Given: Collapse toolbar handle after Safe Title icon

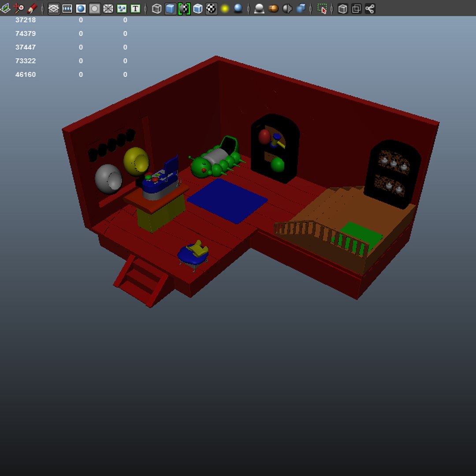Looking at the screenshot, I should click(145, 8).
